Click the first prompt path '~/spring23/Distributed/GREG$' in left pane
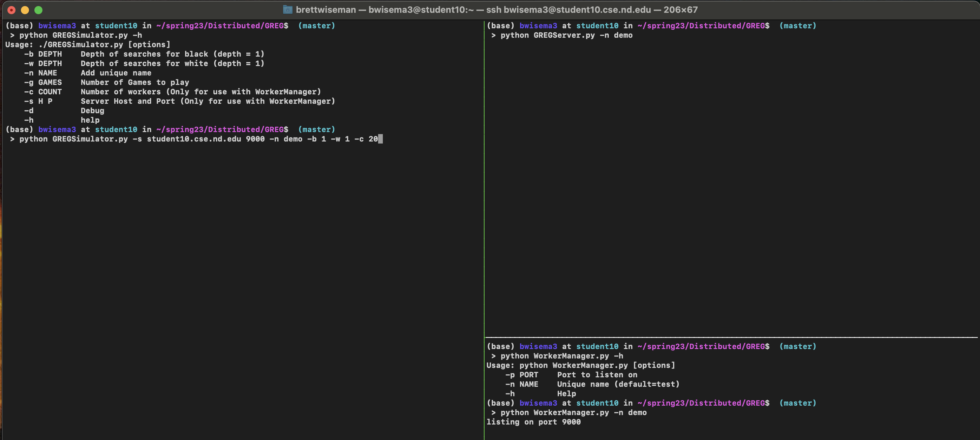 [222, 26]
